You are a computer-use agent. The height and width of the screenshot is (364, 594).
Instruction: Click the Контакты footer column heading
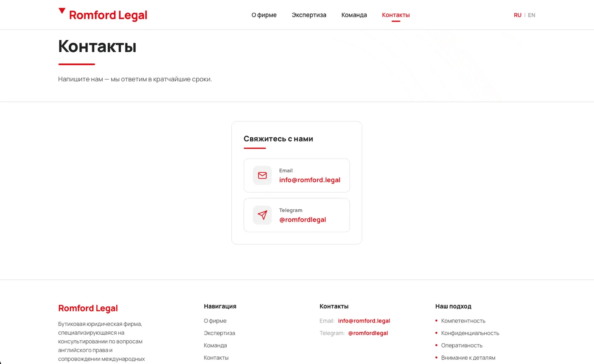(x=334, y=306)
